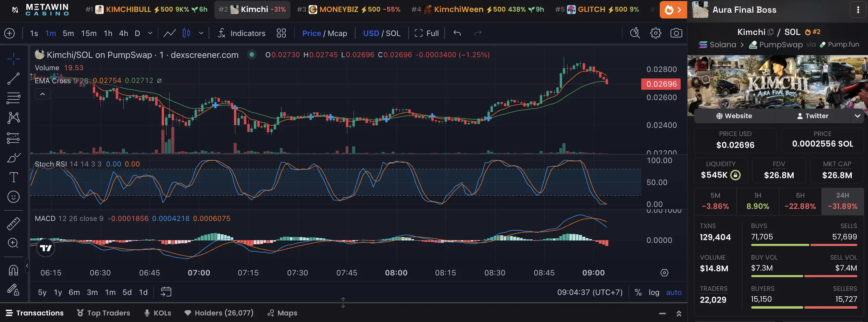The width and height of the screenshot is (868, 322).
Task: Open chart settings gear icon
Action: click(x=656, y=33)
